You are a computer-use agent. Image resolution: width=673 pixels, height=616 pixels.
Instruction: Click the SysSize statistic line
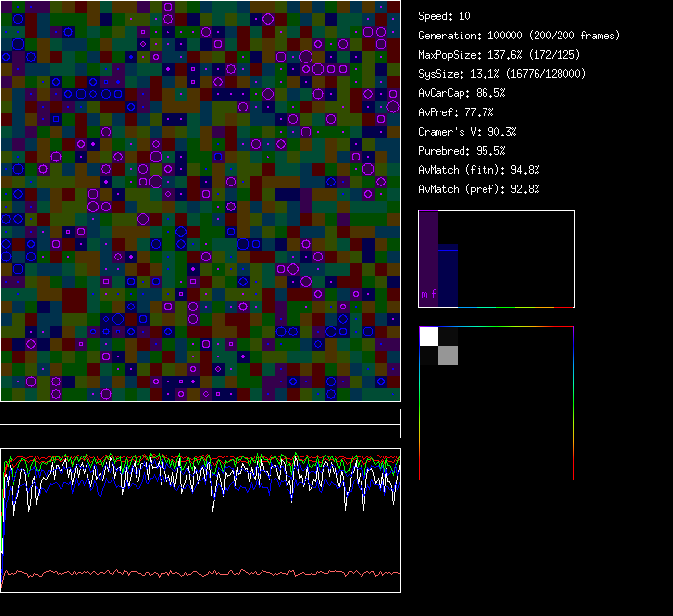coord(502,74)
